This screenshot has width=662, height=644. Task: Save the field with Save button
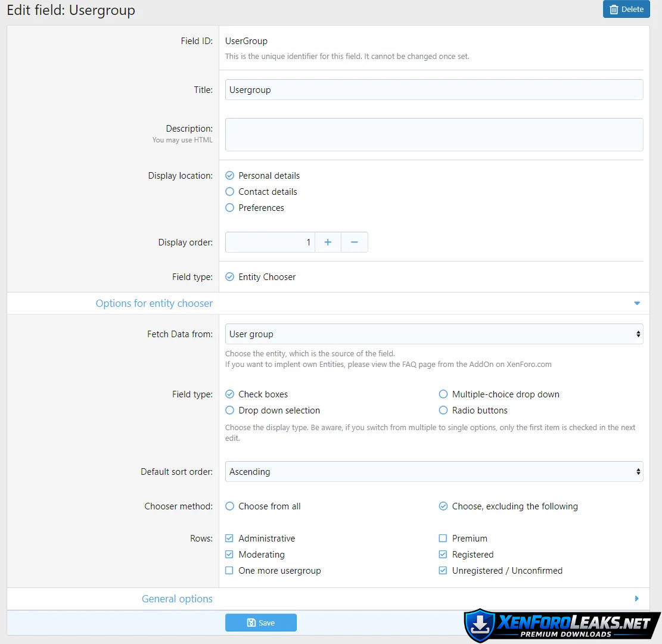260,623
